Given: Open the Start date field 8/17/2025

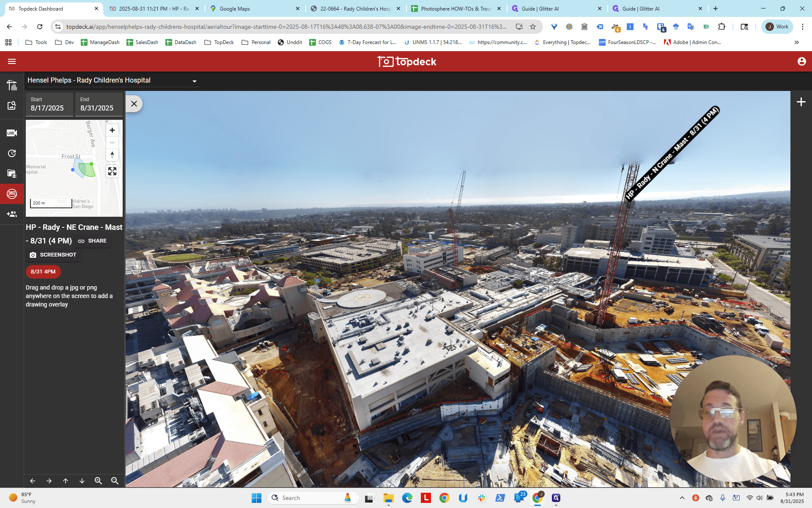Looking at the screenshot, I should [49, 104].
